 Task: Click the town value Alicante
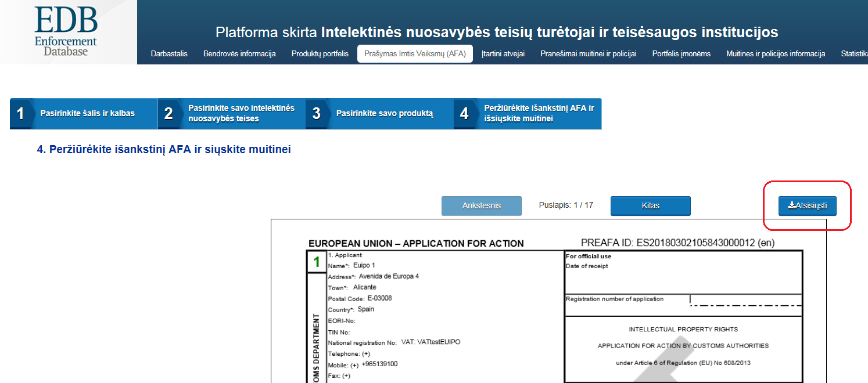[364, 287]
